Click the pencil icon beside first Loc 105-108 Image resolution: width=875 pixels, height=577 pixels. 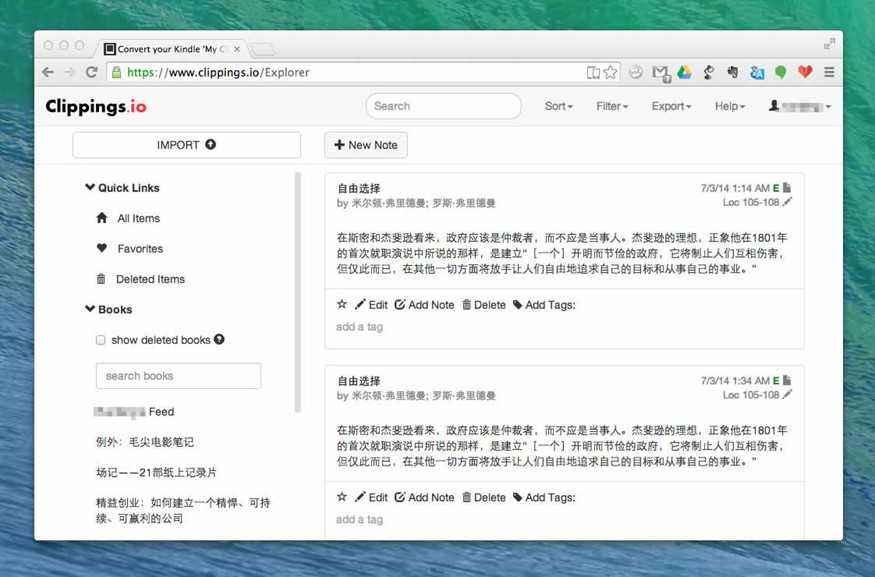point(787,202)
